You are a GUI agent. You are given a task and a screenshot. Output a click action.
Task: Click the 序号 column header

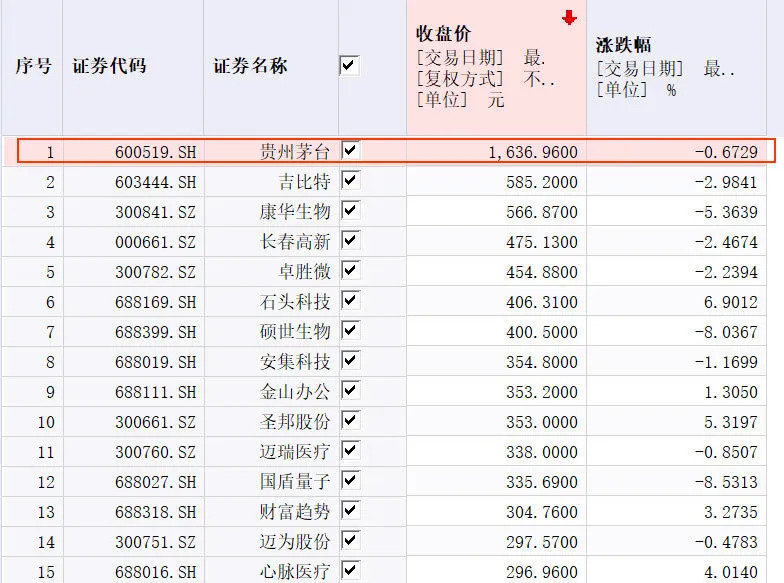33,66
